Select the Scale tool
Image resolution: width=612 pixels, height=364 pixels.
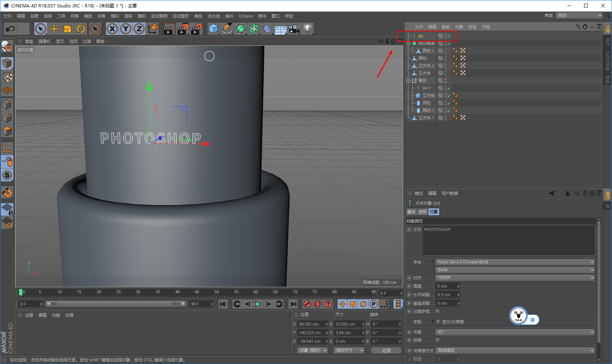pos(68,29)
